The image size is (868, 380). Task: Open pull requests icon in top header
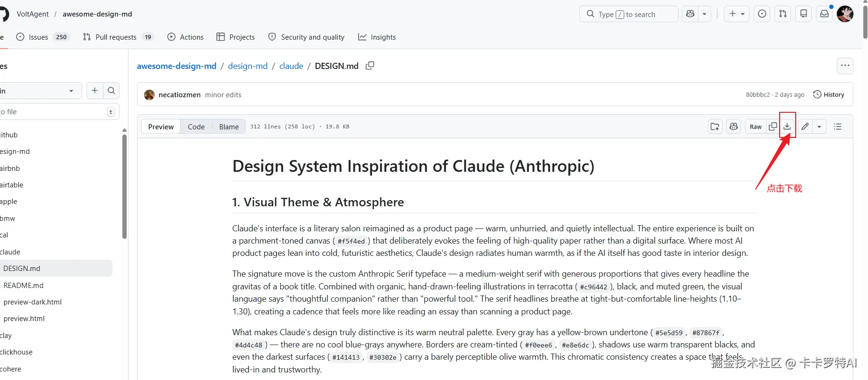pyautogui.click(x=783, y=14)
